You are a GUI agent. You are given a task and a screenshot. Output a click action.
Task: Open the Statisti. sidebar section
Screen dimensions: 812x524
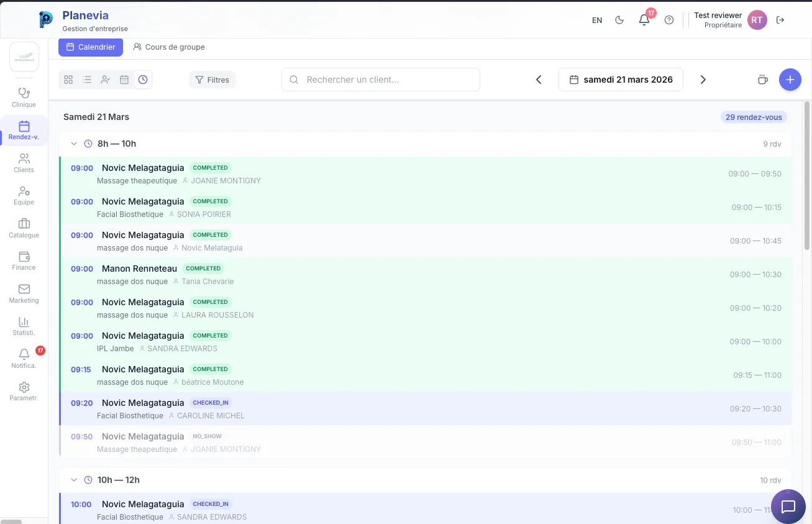tap(24, 326)
